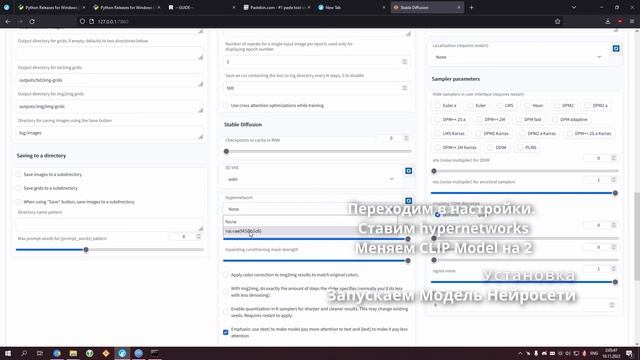Check the PLMS sampler checkbox
This screenshot has height=360, width=640.
pyautogui.click(x=520, y=147)
